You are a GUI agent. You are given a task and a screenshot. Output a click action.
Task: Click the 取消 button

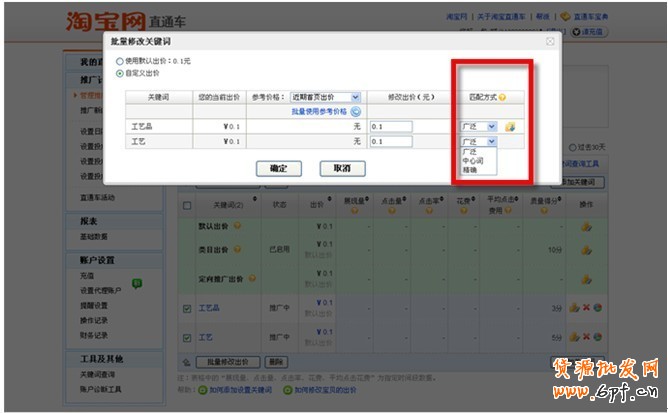(x=342, y=169)
